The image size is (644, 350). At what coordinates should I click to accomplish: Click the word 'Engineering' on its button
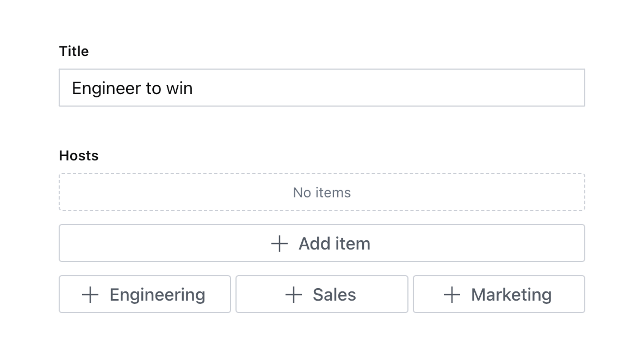point(157,295)
